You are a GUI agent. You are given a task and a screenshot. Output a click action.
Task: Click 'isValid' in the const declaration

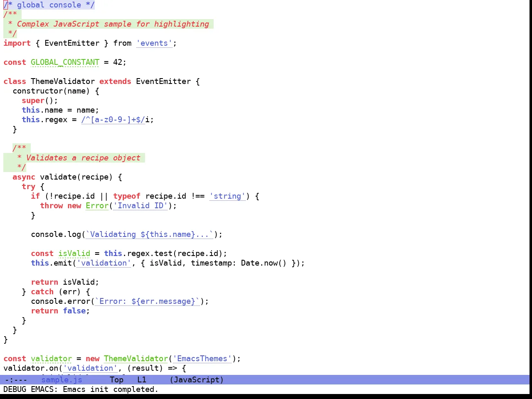click(74, 254)
